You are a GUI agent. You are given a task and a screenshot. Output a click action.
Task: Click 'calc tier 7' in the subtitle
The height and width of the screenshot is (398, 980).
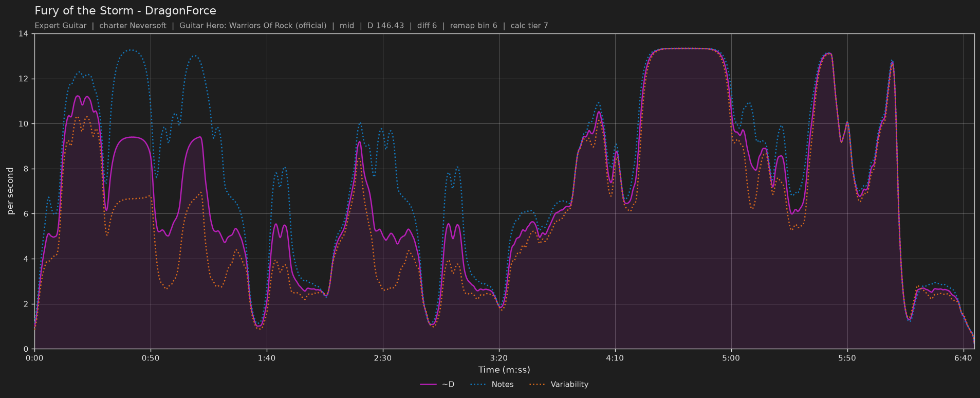click(529, 26)
